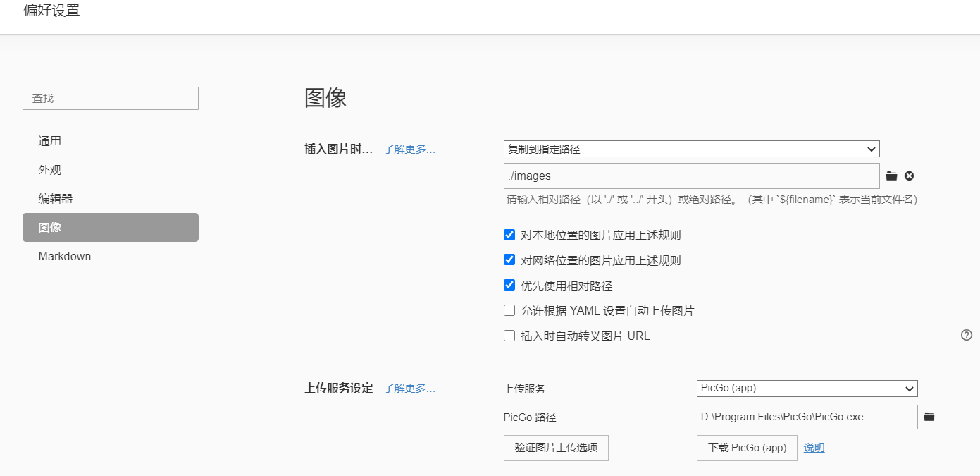Image resolution: width=980 pixels, height=476 pixels.
Task: Click the ./images path input field
Action: click(x=691, y=176)
